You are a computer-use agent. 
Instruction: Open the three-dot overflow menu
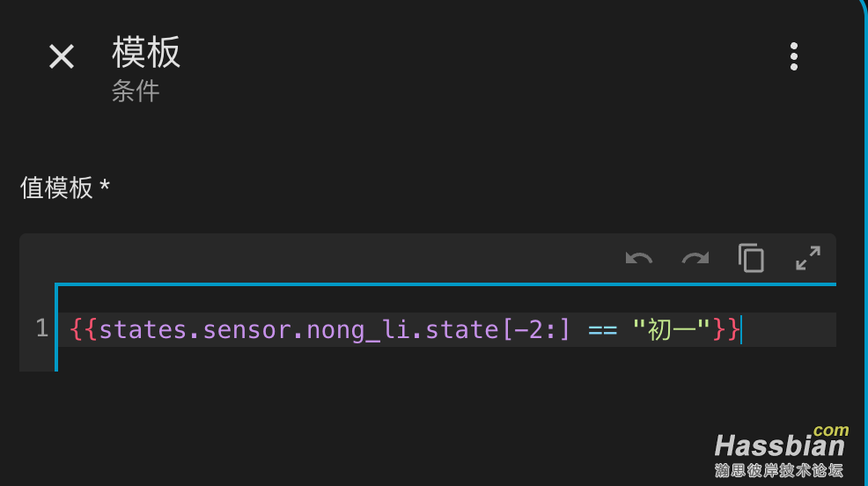pos(794,56)
